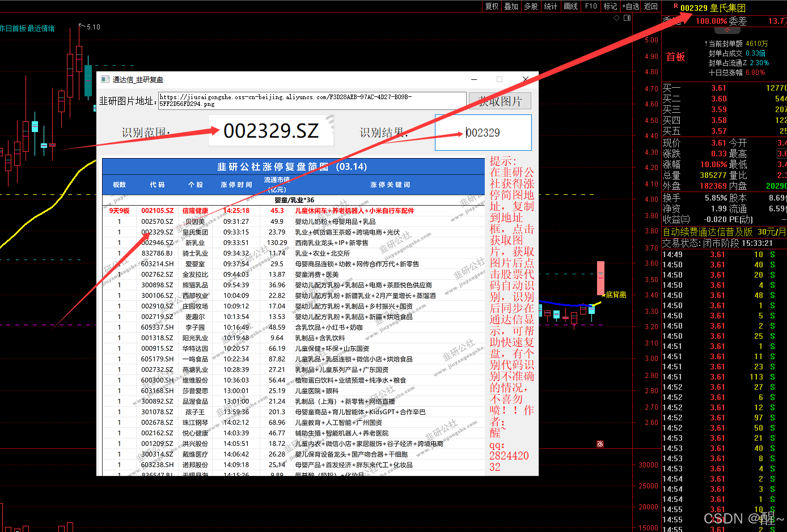The height and width of the screenshot is (532, 787).
Task: Click stock code 001318.SZ row
Action: tap(158, 338)
